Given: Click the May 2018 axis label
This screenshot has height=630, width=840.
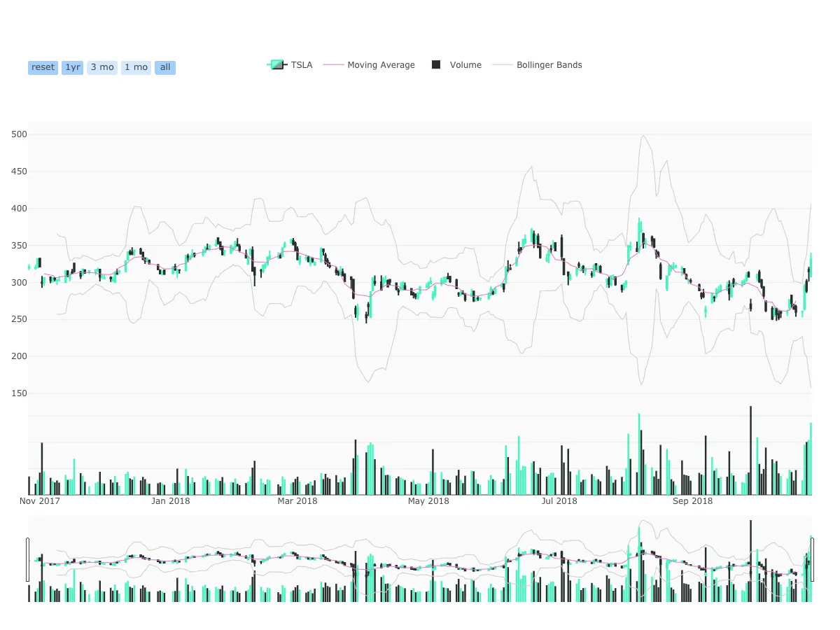Looking at the screenshot, I should (428, 501).
